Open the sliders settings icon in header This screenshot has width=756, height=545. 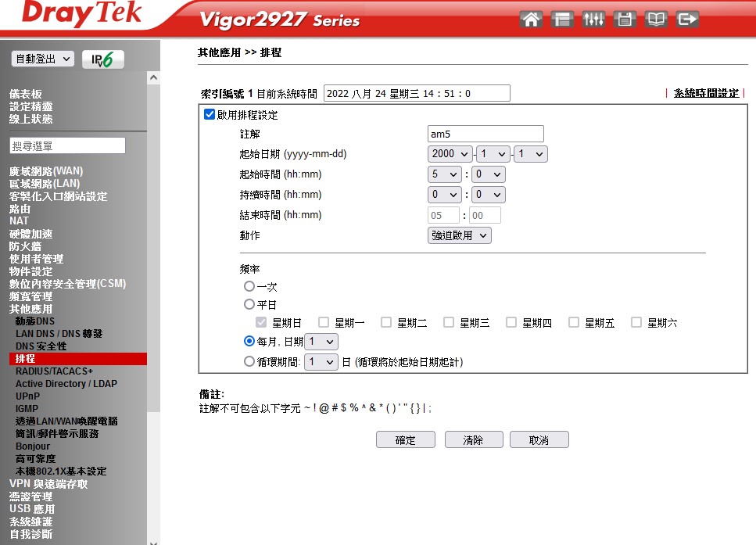593,20
